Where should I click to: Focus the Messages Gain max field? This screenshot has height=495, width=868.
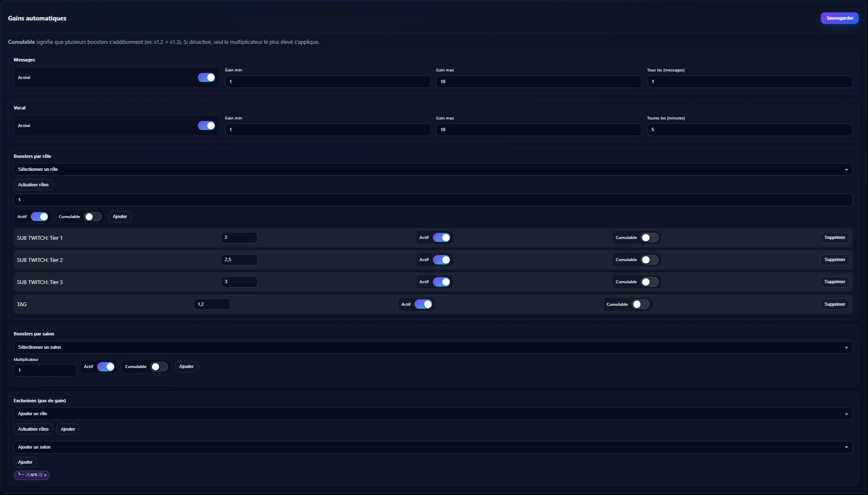click(538, 81)
